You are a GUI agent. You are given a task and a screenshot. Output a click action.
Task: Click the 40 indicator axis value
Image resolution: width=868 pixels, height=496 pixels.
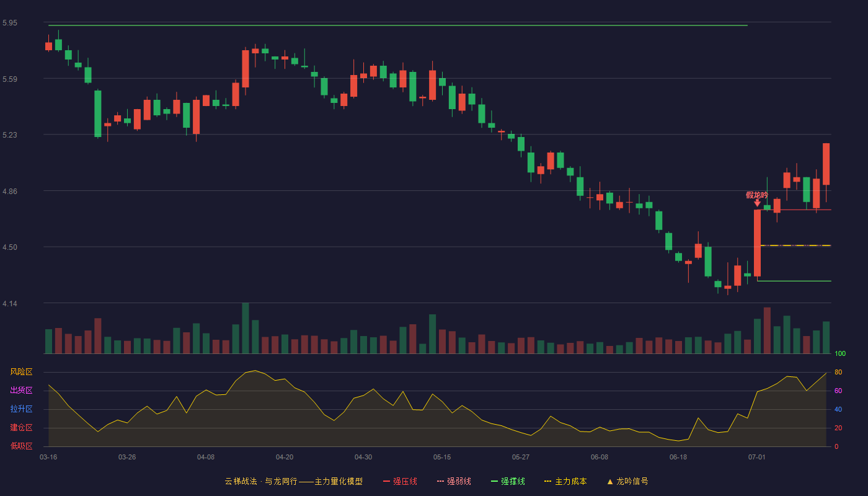(x=838, y=409)
